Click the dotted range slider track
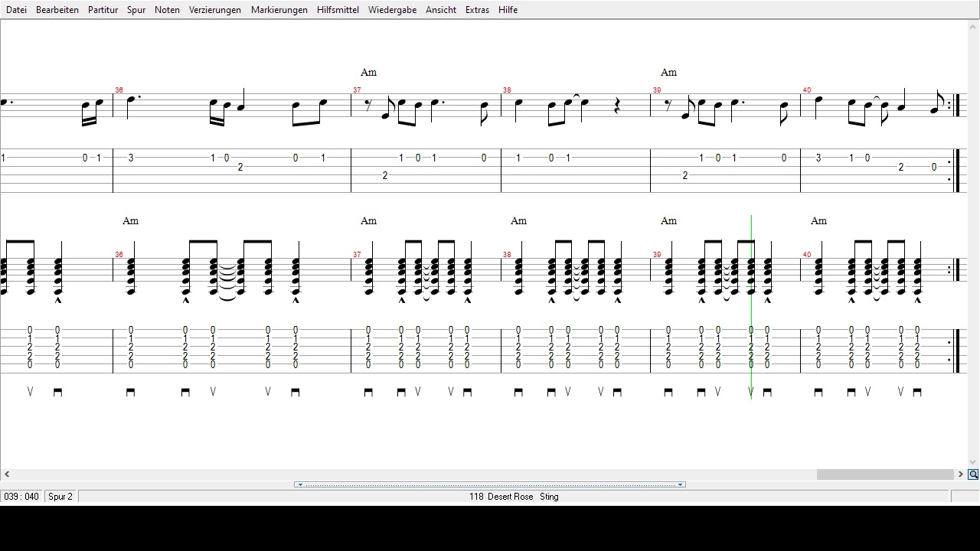This screenshot has width=980, height=551. click(490, 484)
